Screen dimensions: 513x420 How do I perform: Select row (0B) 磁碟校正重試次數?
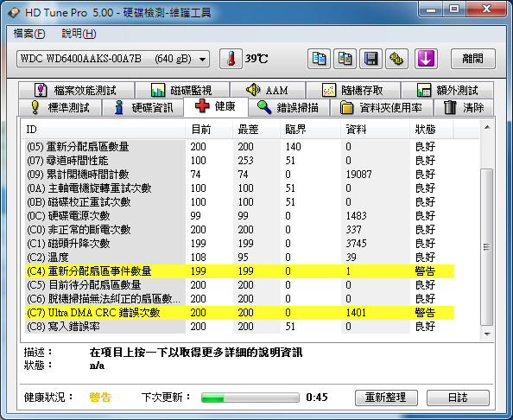[x=239, y=202]
